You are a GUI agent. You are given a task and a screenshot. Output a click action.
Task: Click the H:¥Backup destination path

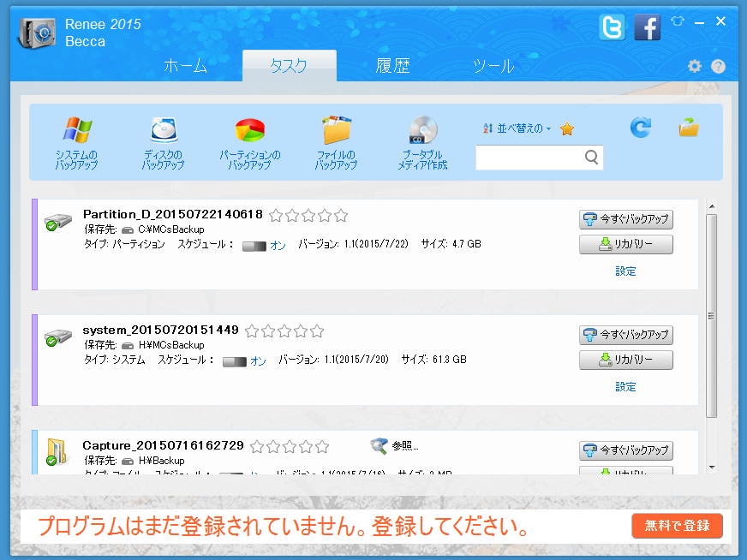coord(161,461)
